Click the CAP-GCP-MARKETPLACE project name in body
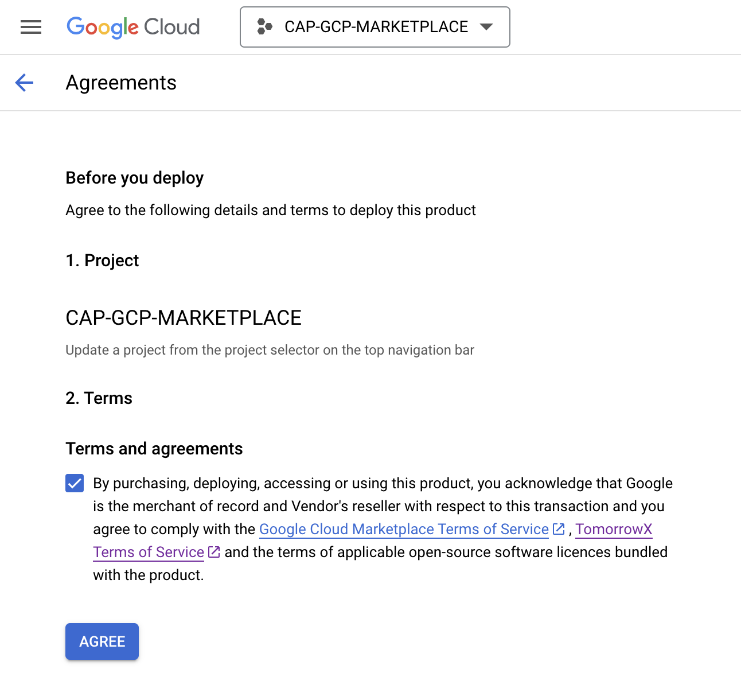The height and width of the screenshot is (700, 741). click(x=184, y=318)
